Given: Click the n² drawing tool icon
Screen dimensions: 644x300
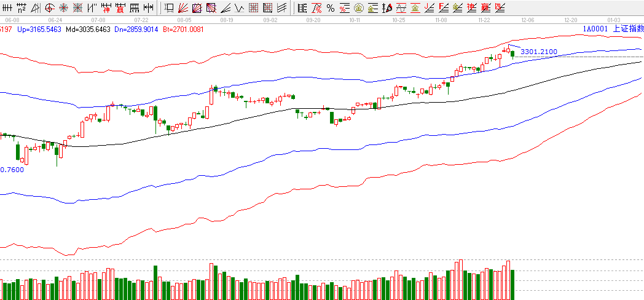Looking at the screenshot, I should 22,8.
